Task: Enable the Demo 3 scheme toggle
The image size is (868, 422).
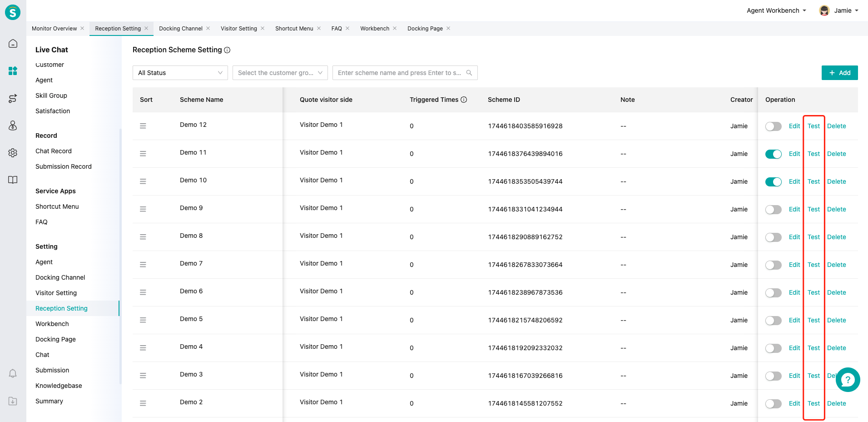Action: (x=774, y=376)
